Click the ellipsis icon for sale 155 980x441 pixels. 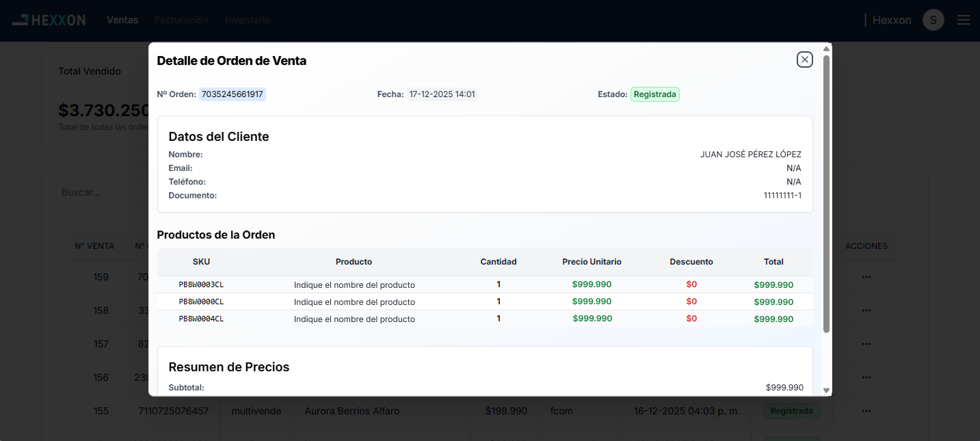866,411
